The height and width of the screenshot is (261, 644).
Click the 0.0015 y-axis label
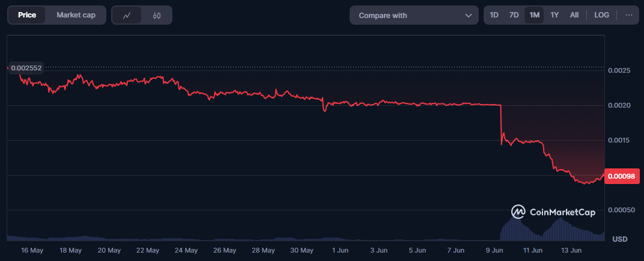pyautogui.click(x=619, y=141)
